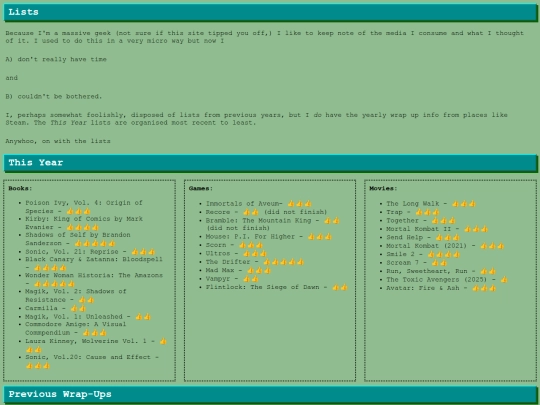Click the "Scream 7" movie entry

417,263
